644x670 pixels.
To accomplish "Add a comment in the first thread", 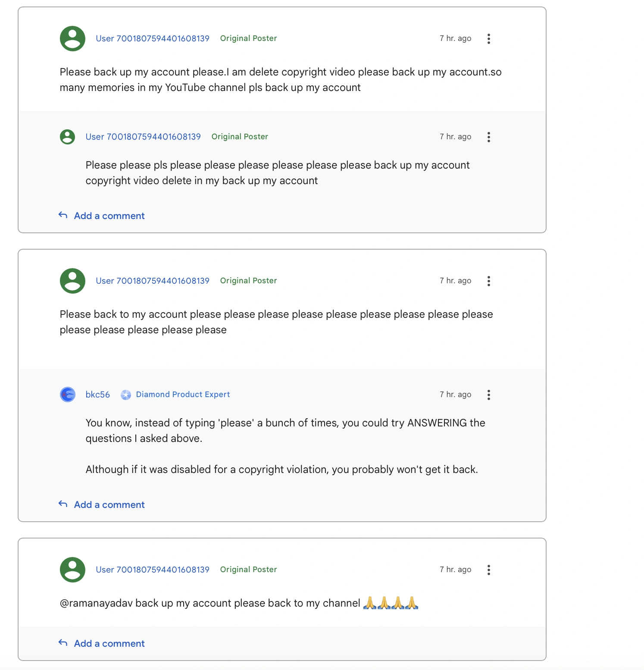I will (109, 216).
